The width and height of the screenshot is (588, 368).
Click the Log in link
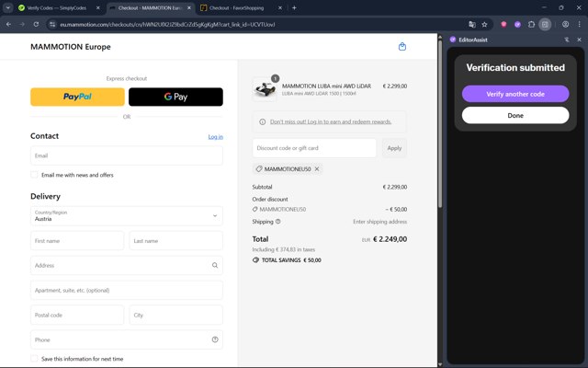click(216, 137)
